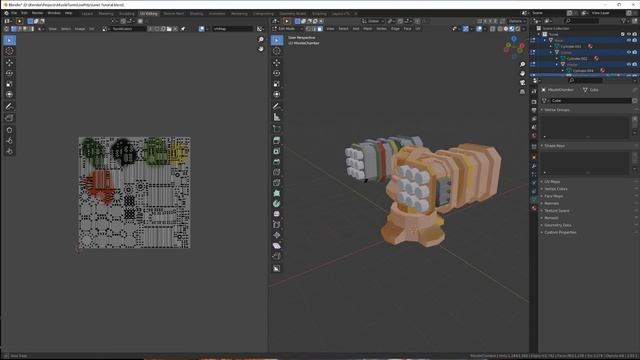Open the Vertex menu in the 3D viewport
Viewport: 640px width, 360px height.
pos(381,29)
